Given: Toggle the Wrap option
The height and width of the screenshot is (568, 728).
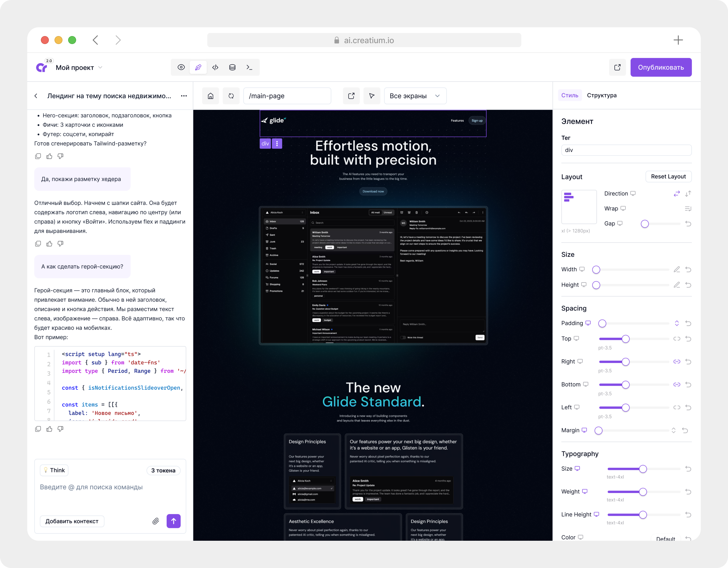Looking at the screenshot, I should [x=688, y=209].
